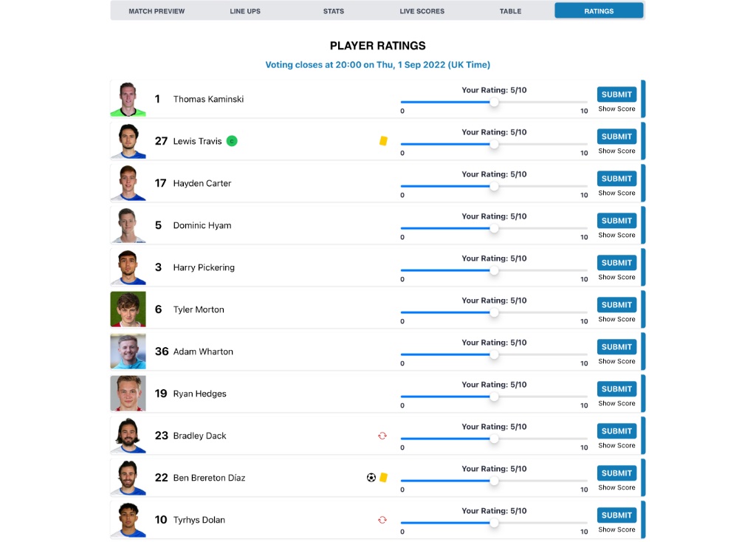Click Tyrhys Dolan's substitution icon
This screenshot has height=542, width=756.
point(382,520)
